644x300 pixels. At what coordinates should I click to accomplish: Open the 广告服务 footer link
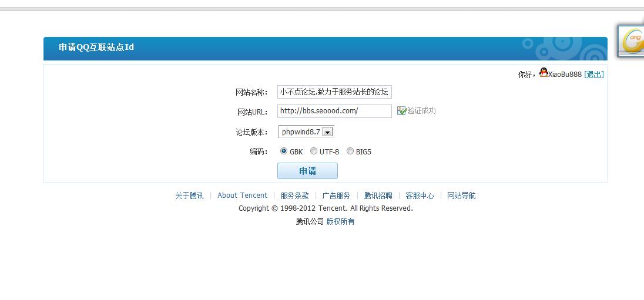tap(336, 195)
